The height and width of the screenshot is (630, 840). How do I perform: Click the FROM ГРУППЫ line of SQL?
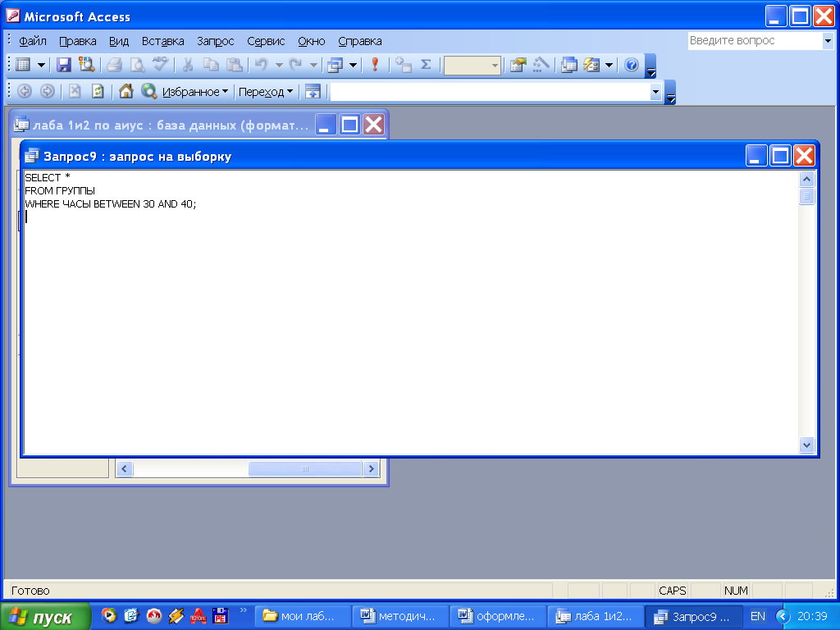tap(60, 190)
